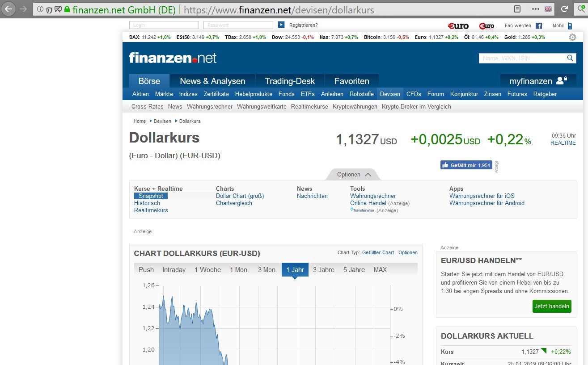588x365 pixels.
Task: Open the ticker settings gear icon
Action: (572, 38)
